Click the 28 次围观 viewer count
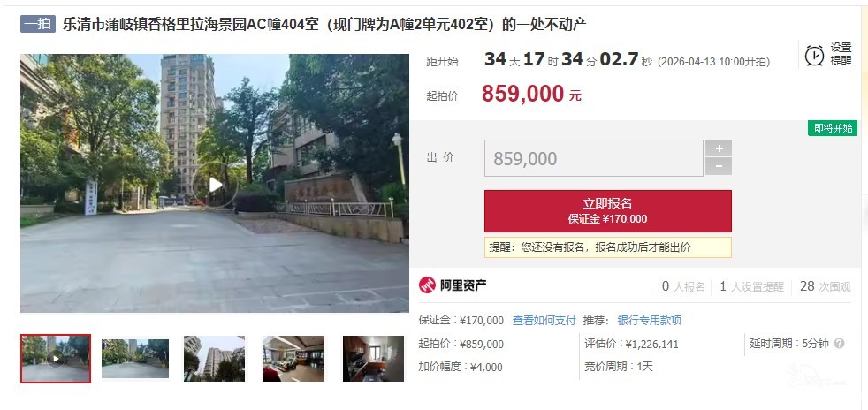 [825, 286]
